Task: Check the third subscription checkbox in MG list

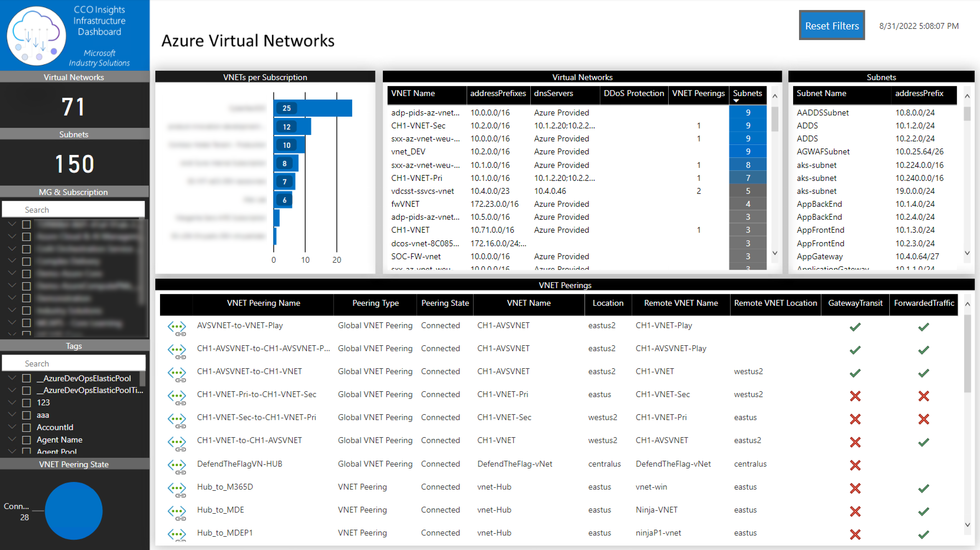Action: pyautogui.click(x=26, y=249)
